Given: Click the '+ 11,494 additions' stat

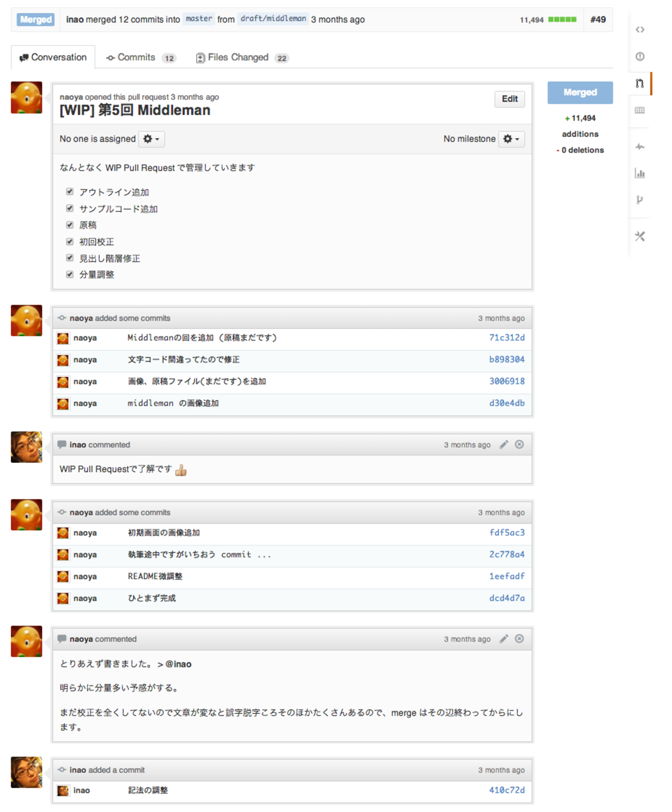Looking at the screenshot, I should pyautogui.click(x=580, y=126).
